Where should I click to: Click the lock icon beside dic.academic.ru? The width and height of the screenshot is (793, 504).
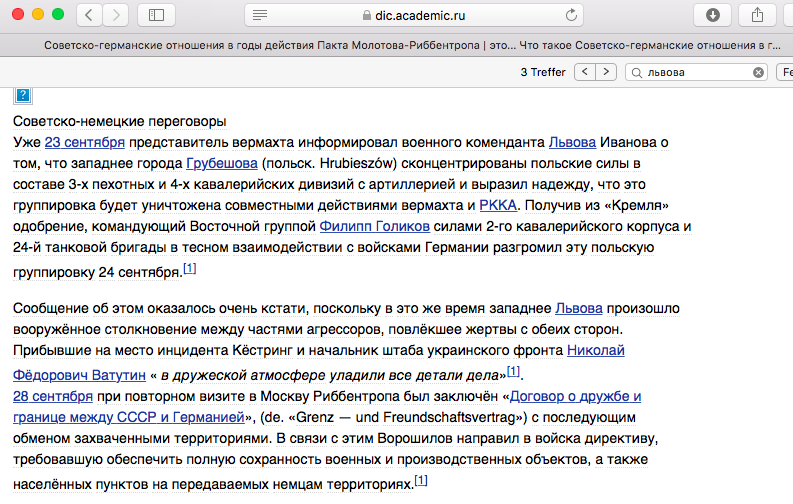tap(367, 16)
